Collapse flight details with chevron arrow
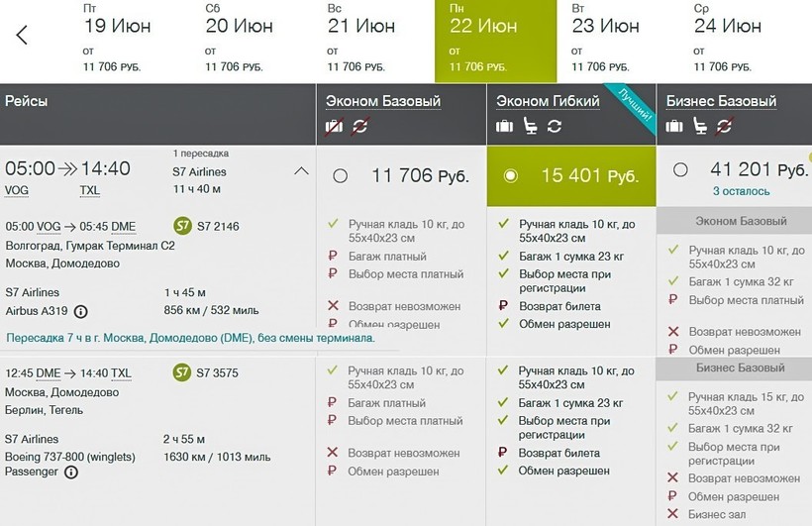Screen dimensions: 812x526 tap(301, 170)
